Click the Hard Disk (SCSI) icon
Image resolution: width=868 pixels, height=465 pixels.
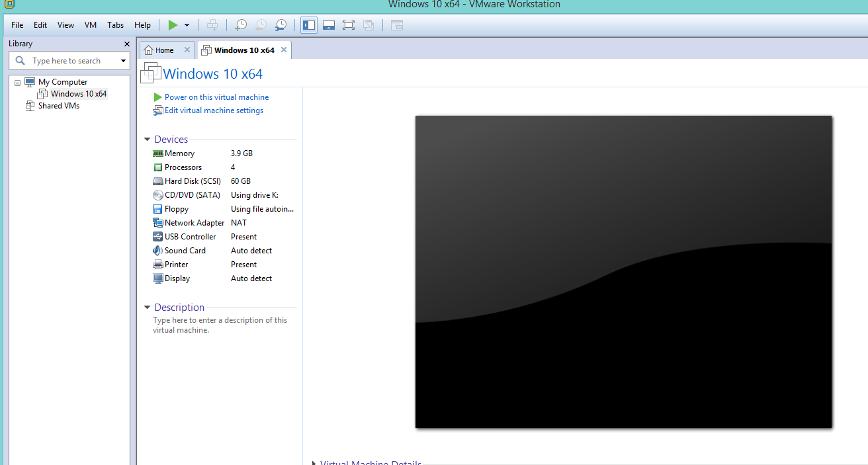[x=157, y=181]
